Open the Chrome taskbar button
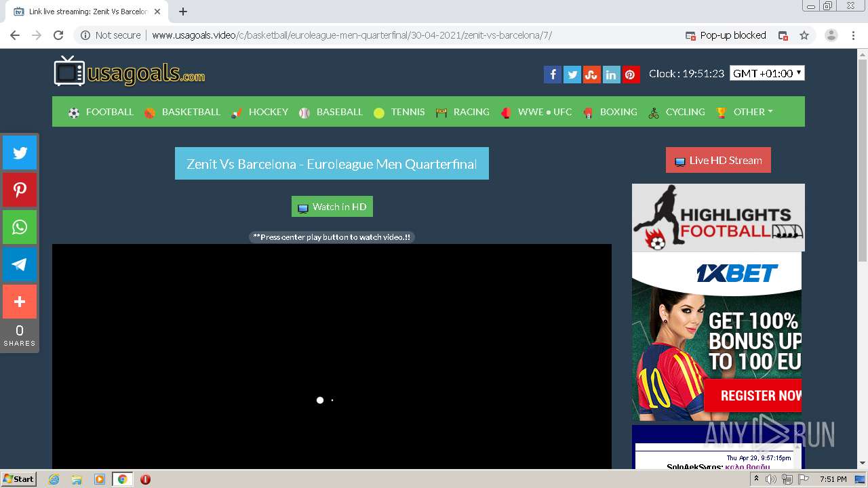The width and height of the screenshot is (868, 488). coord(122,479)
